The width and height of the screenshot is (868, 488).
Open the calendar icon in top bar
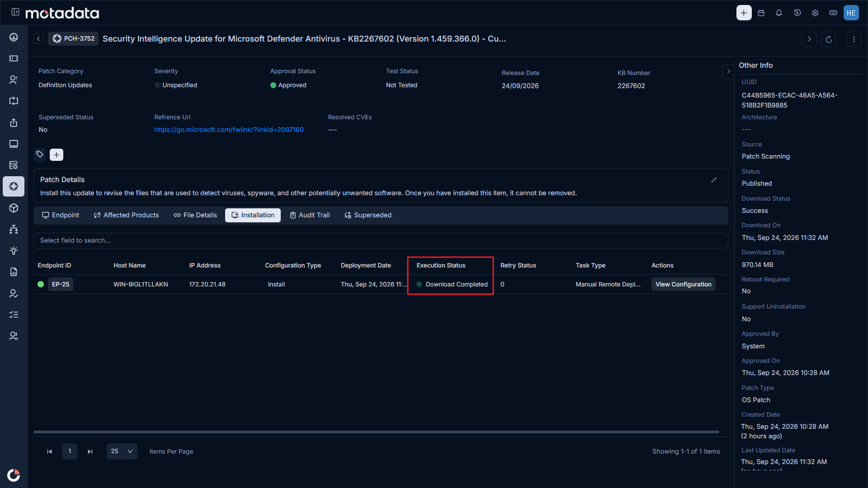tap(761, 13)
